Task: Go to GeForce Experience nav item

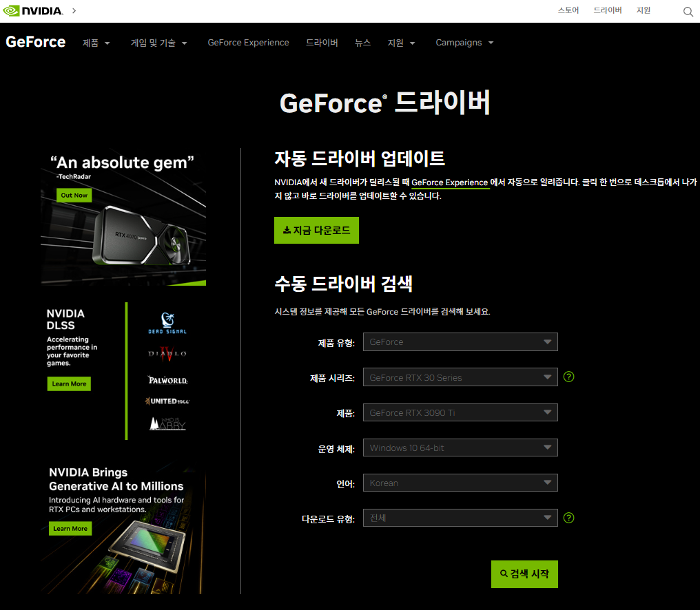Action: (248, 43)
